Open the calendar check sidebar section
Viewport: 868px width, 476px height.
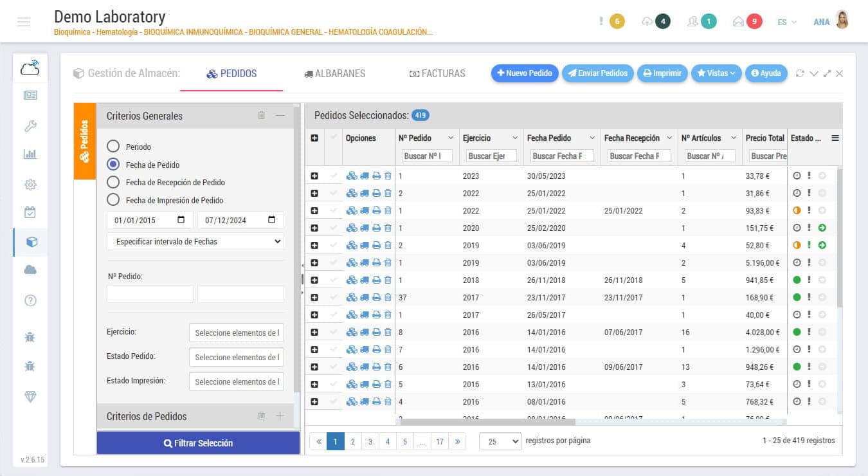(x=30, y=212)
